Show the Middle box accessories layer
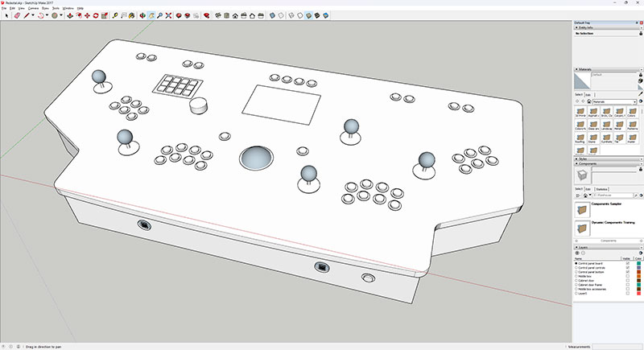Screen dimensions: 644x350 coord(628,289)
